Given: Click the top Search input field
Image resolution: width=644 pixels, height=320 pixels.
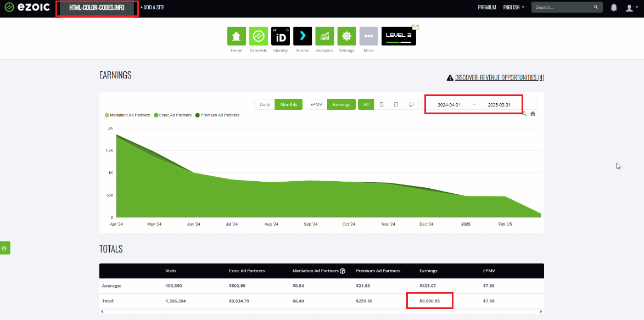Looking at the screenshot, I should pos(567,7).
